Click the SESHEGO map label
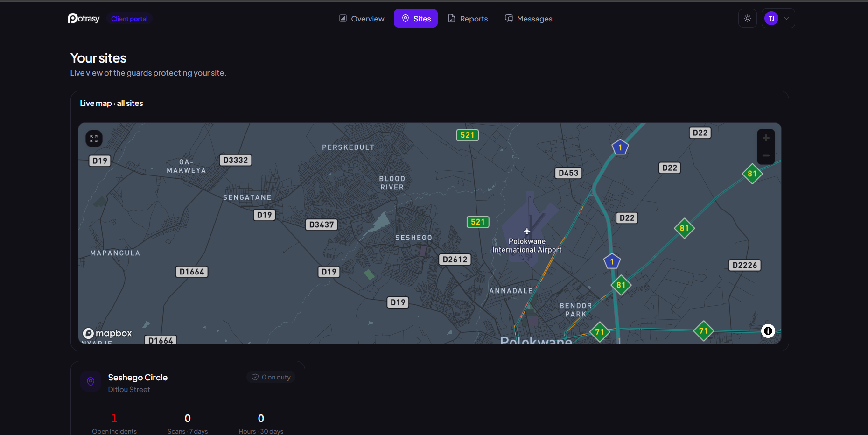Viewport: 868px width, 435px height. point(413,238)
